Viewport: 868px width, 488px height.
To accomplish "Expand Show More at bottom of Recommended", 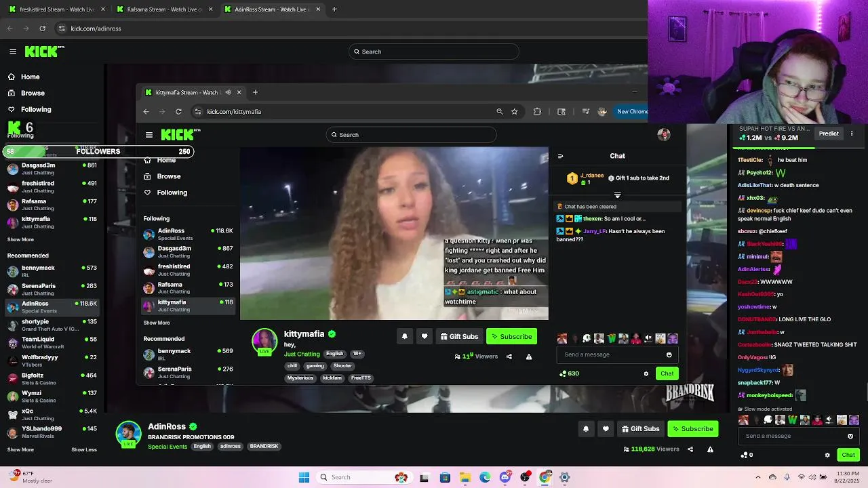I will 20,449.
